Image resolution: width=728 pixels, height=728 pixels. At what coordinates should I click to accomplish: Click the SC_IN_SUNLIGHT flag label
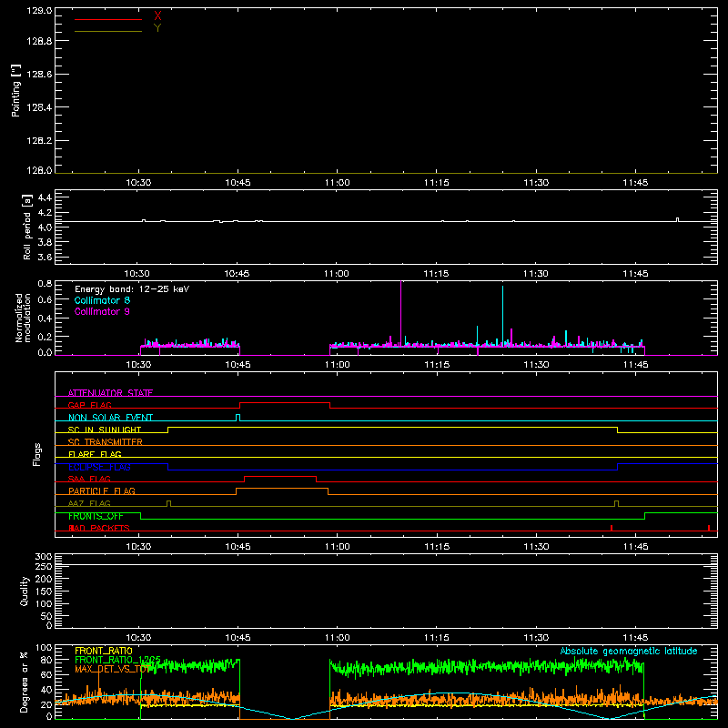pyautogui.click(x=105, y=430)
